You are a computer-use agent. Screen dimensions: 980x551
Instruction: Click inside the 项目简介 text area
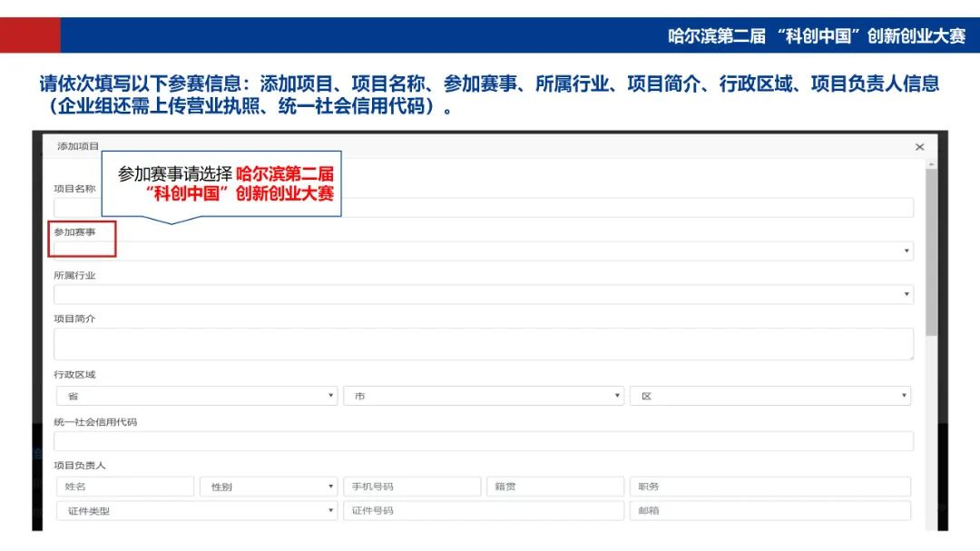(481, 343)
